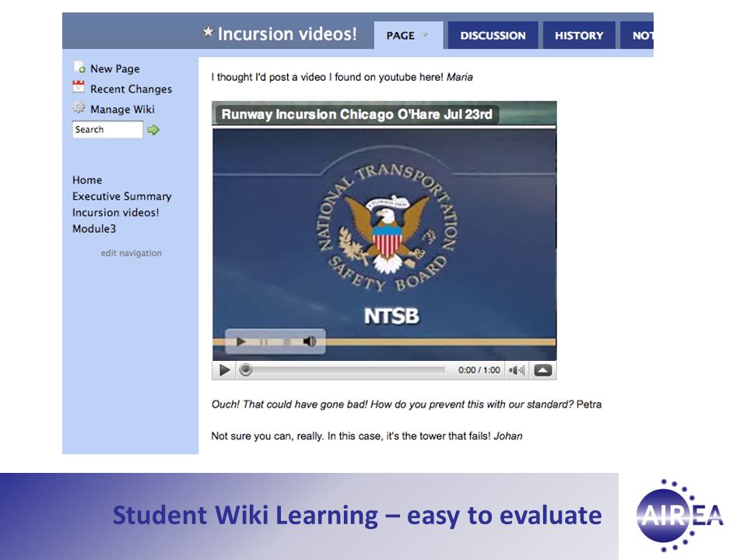Click the green search go arrow
The image size is (747, 560).
[x=153, y=130]
